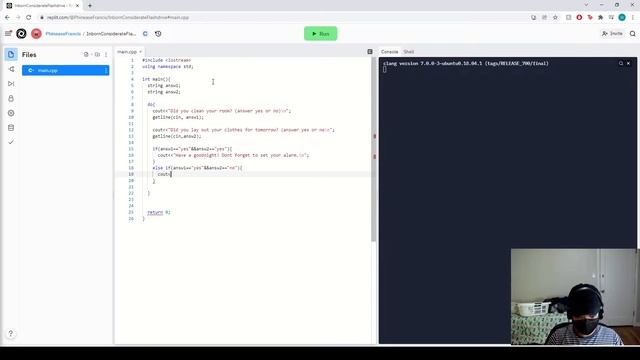
Task: Switch to the Console tab
Action: click(389, 52)
